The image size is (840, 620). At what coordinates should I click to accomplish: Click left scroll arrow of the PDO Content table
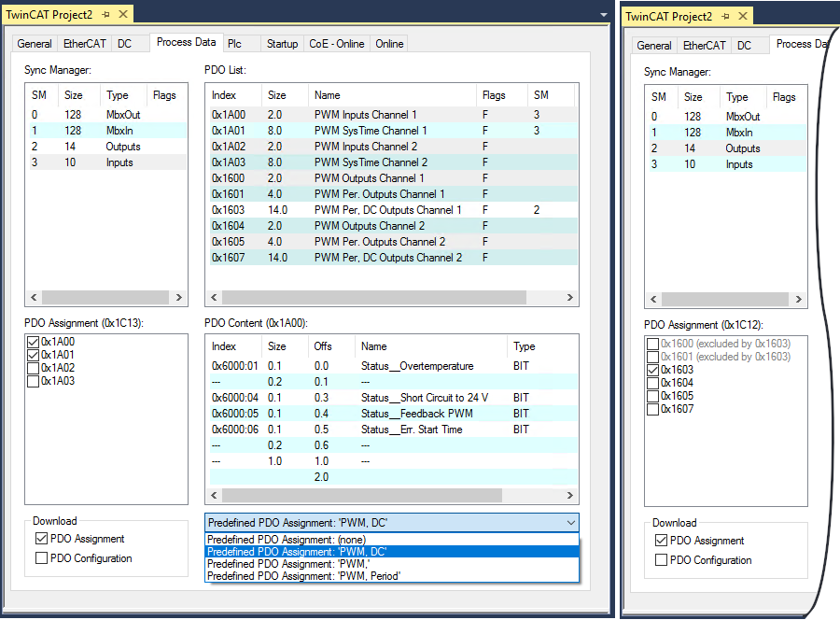214,496
